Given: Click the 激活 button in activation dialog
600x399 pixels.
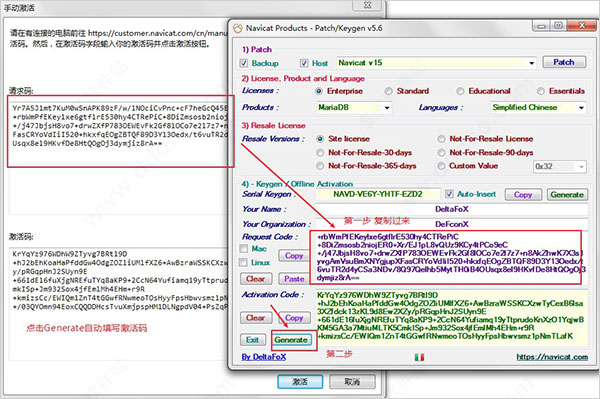Looking at the screenshot, I should tap(300, 382).
